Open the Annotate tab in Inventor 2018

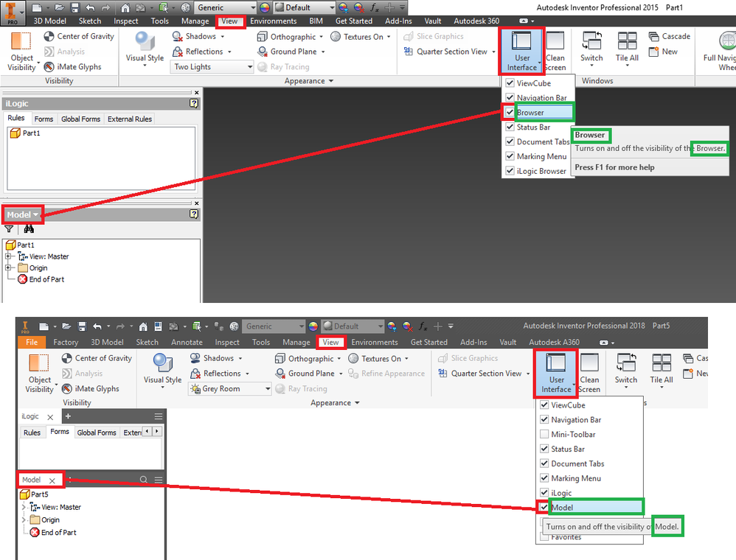187,342
